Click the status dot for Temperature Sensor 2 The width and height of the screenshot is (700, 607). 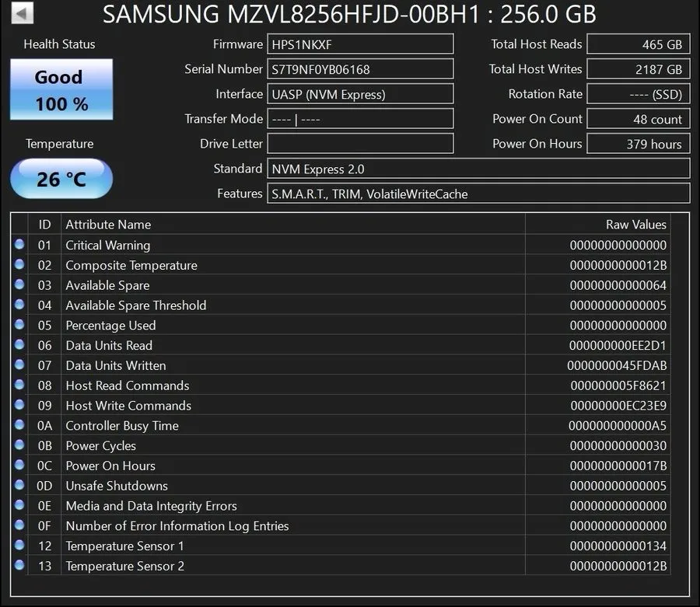pos(19,565)
